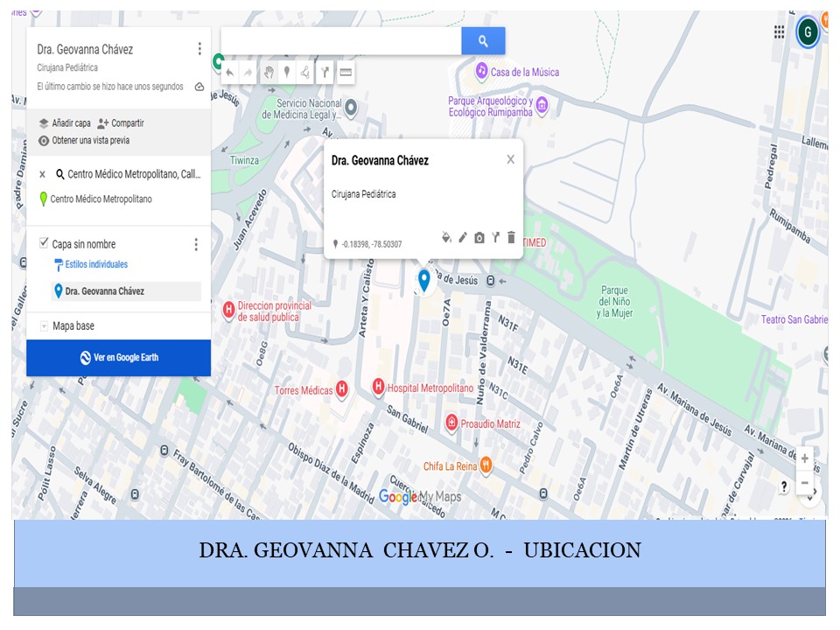
Task: Edit marker with pencil icon
Action: (x=463, y=237)
